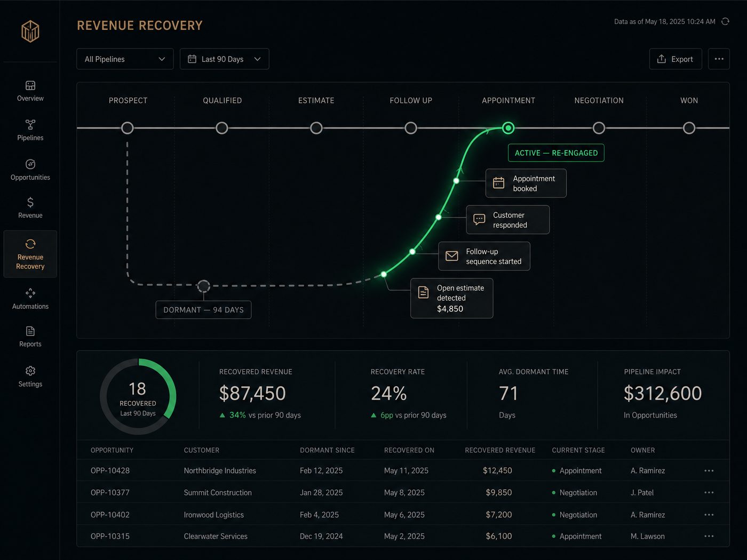Sort by the Customer column header
Screen dimensions: 747x560
pyautogui.click(x=202, y=450)
